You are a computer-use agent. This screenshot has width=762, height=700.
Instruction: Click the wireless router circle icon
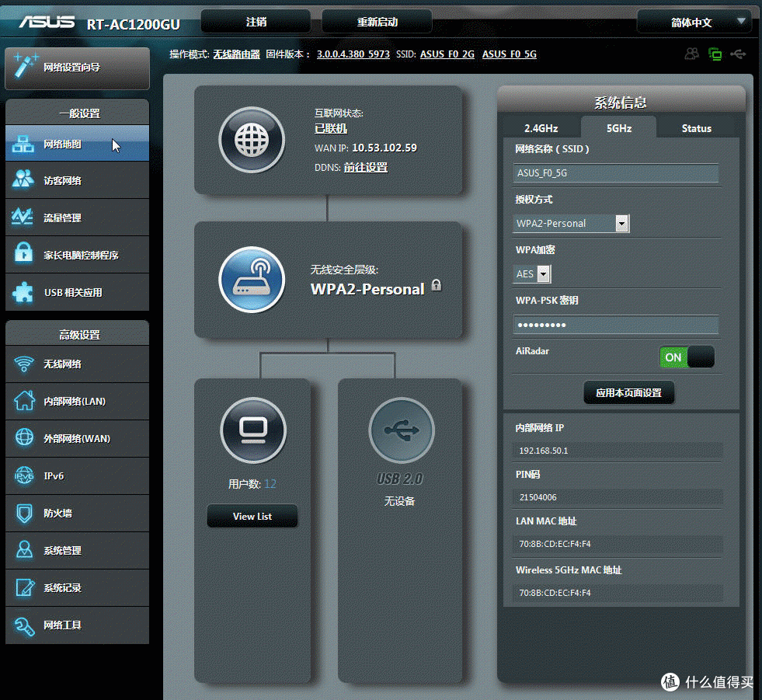click(x=251, y=280)
